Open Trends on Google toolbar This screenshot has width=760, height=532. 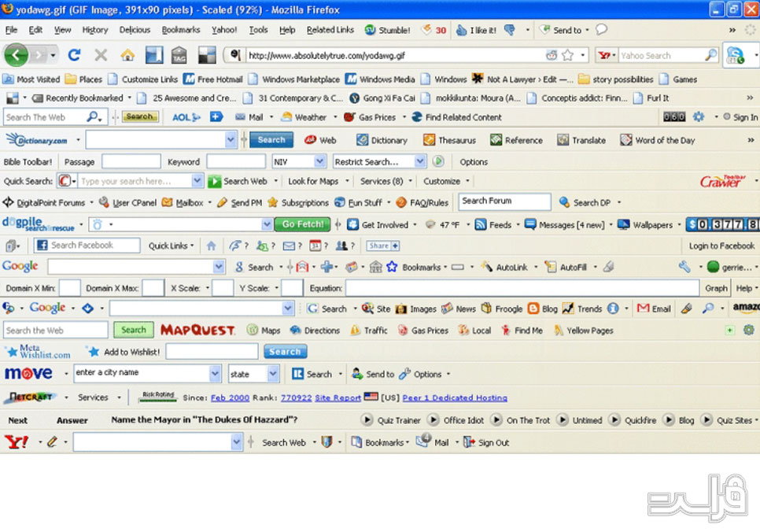[582, 309]
